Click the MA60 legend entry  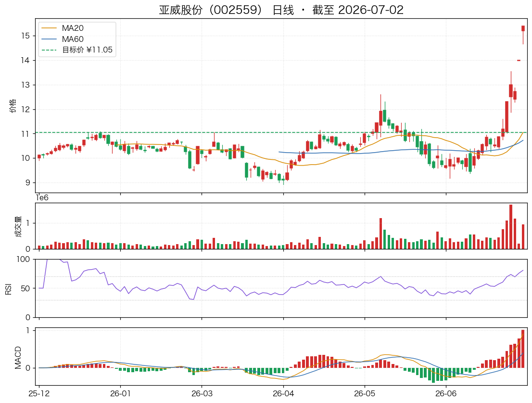tap(73, 39)
